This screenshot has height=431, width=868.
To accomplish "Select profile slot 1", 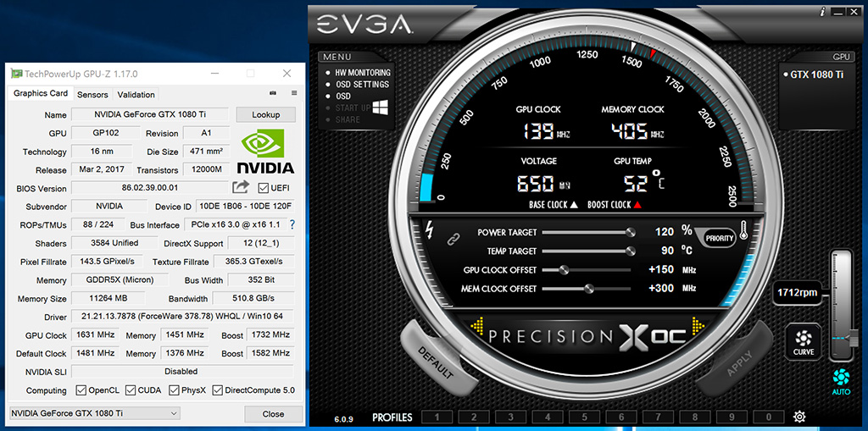I will [438, 417].
